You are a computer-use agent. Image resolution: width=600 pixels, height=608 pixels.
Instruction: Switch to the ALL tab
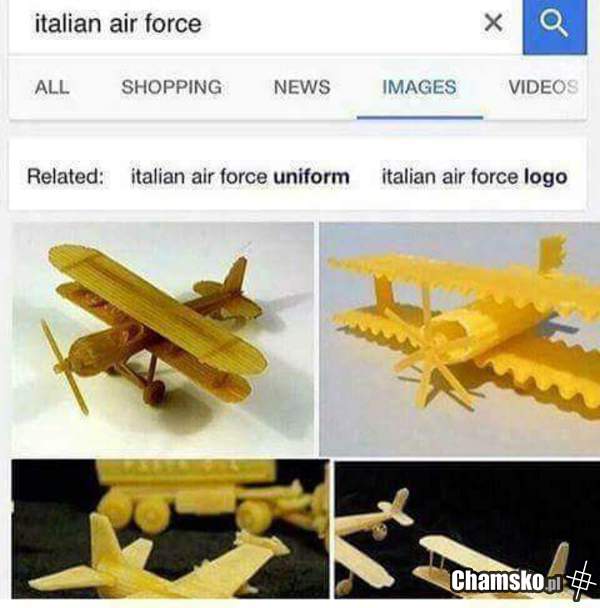click(x=52, y=87)
